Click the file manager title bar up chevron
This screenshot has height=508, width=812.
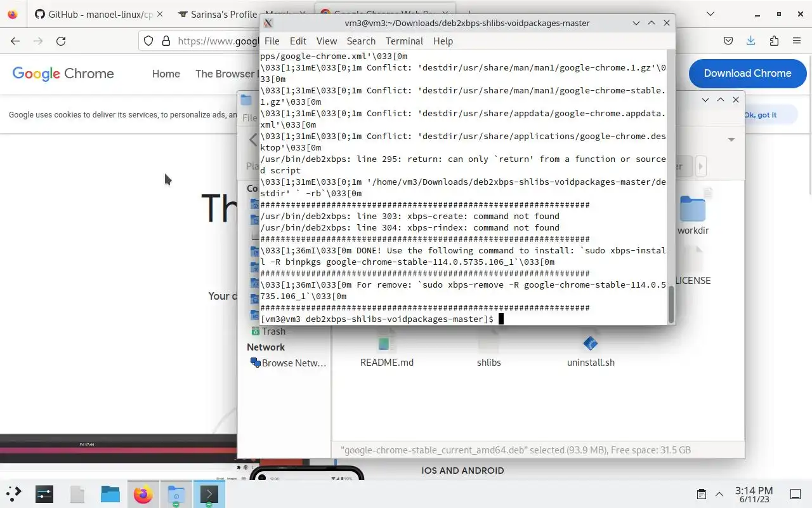pyautogui.click(x=721, y=100)
